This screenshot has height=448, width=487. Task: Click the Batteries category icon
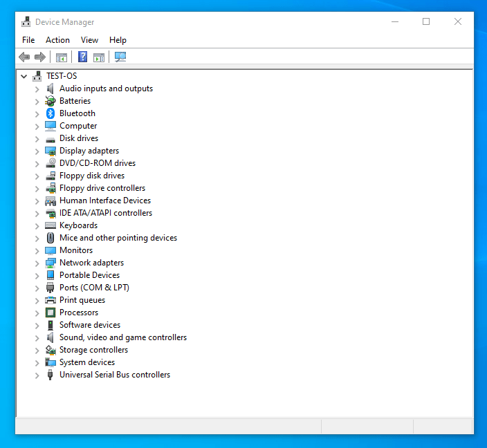pos(50,101)
